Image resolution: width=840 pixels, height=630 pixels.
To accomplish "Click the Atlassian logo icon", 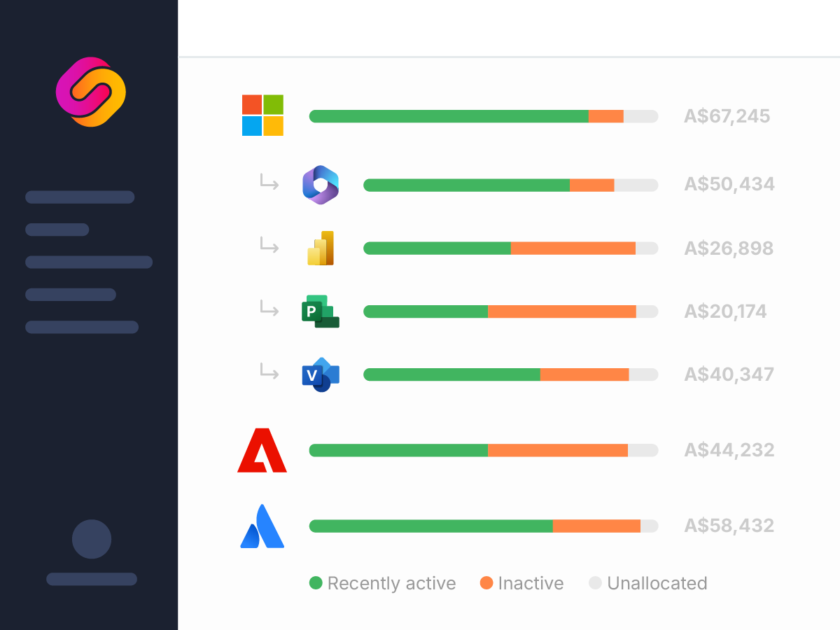I will (x=262, y=526).
